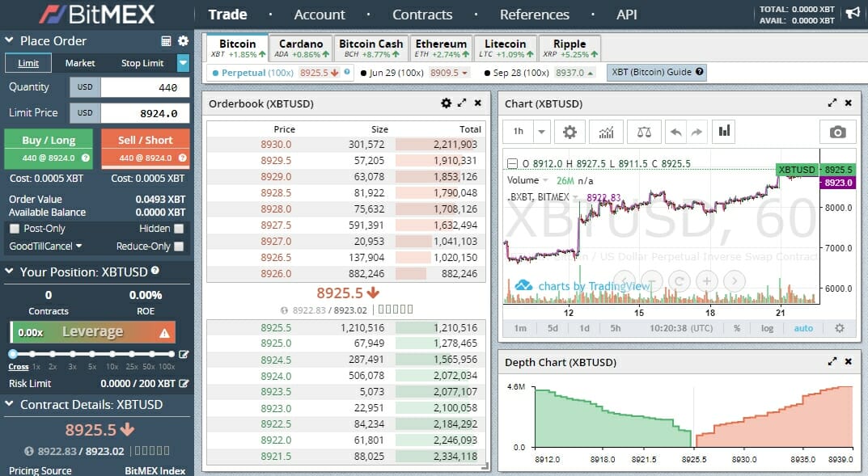
Task: Click the BitMEX logo
Action: pos(97,15)
